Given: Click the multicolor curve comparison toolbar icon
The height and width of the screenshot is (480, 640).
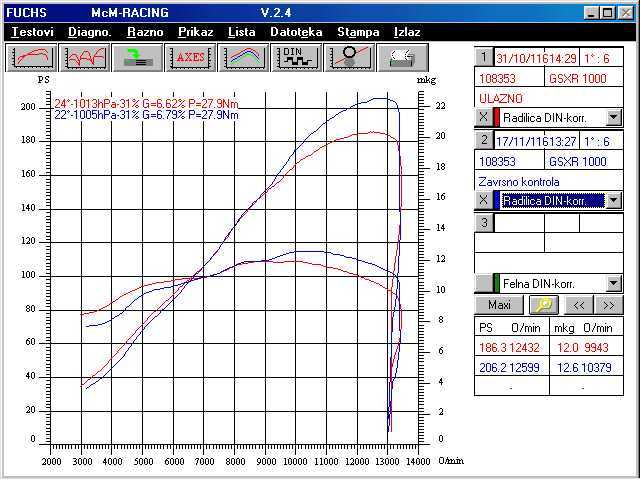Looking at the screenshot, I should click(243, 57).
